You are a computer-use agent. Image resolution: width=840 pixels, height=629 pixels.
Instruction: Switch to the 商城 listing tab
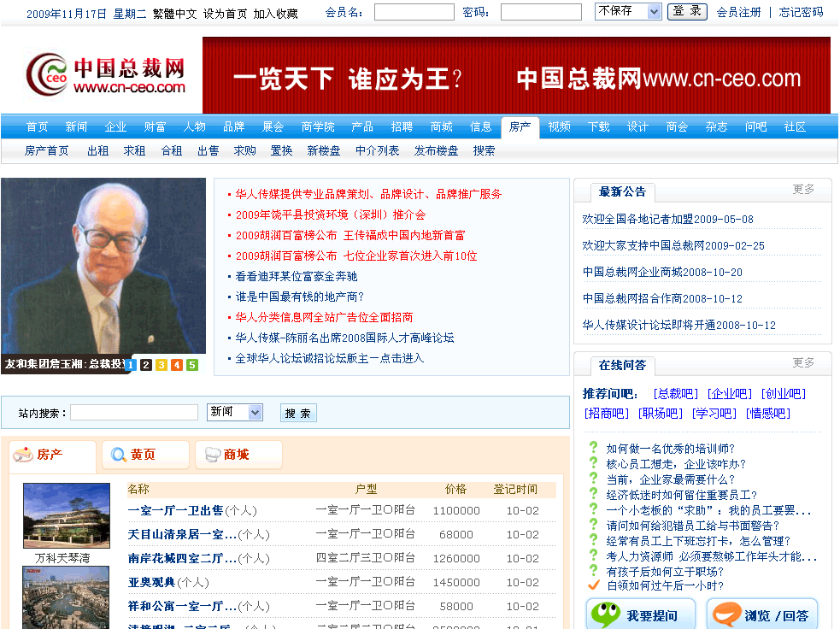pos(238,455)
